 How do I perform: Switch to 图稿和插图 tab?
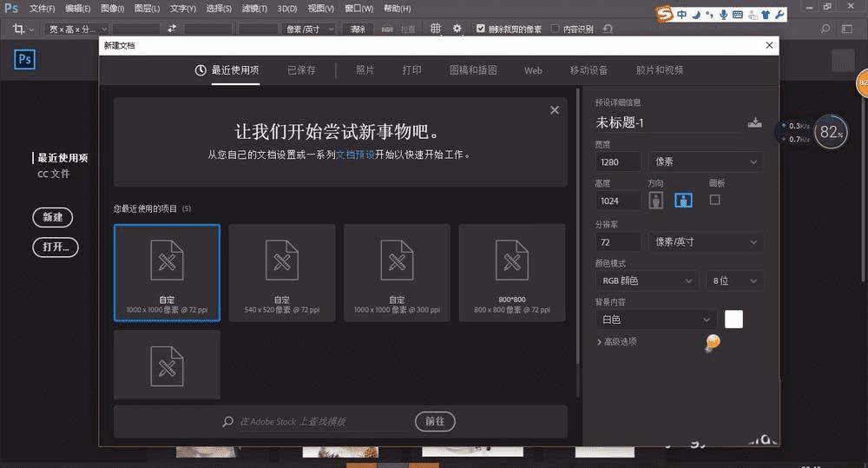click(x=473, y=70)
